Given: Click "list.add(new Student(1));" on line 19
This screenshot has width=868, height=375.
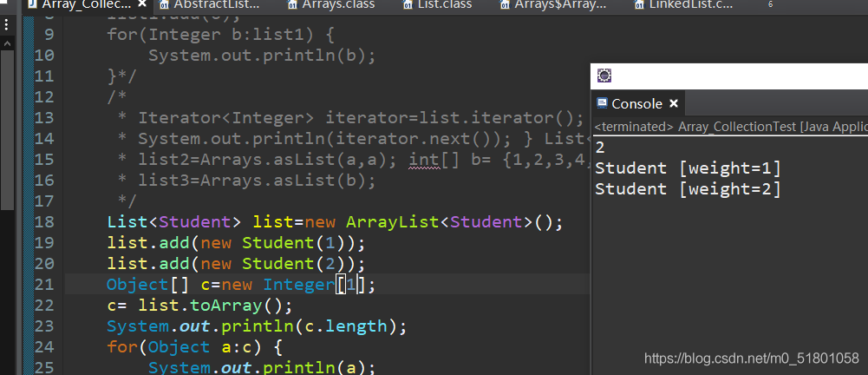Looking at the screenshot, I should click(x=237, y=243).
